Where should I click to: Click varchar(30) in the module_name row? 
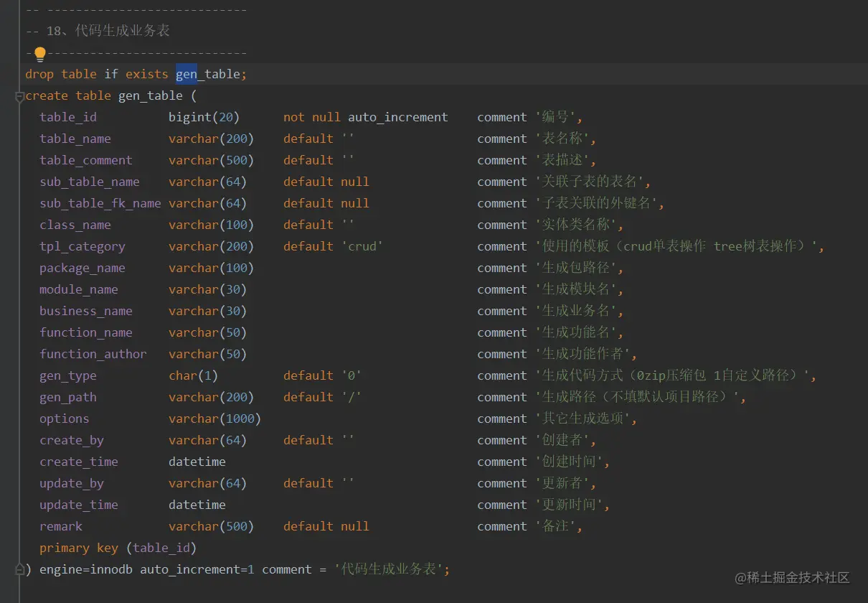208,289
